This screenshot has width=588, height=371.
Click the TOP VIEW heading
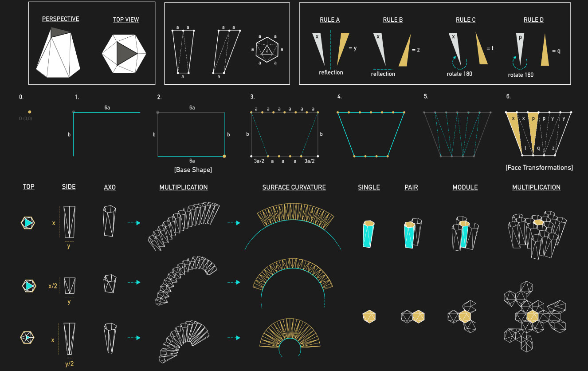pyautogui.click(x=126, y=20)
